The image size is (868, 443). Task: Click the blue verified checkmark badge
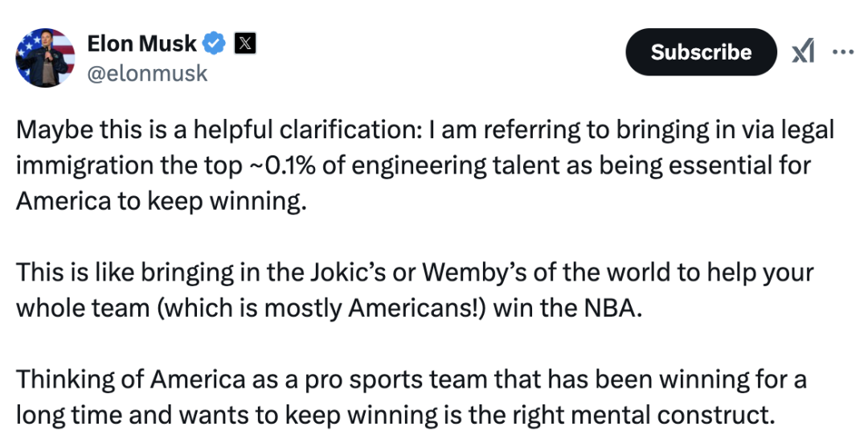(215, 44)
